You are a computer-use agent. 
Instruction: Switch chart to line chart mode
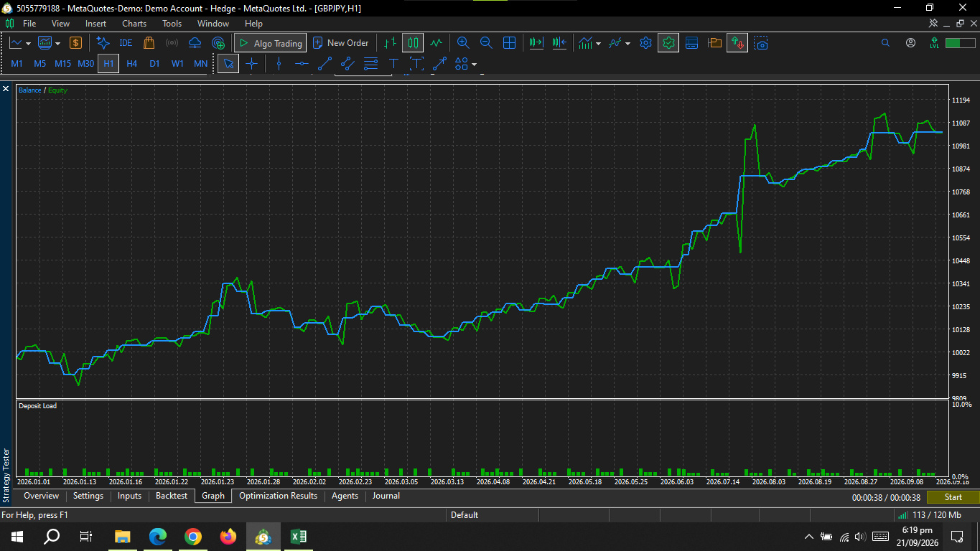point(436,43)
